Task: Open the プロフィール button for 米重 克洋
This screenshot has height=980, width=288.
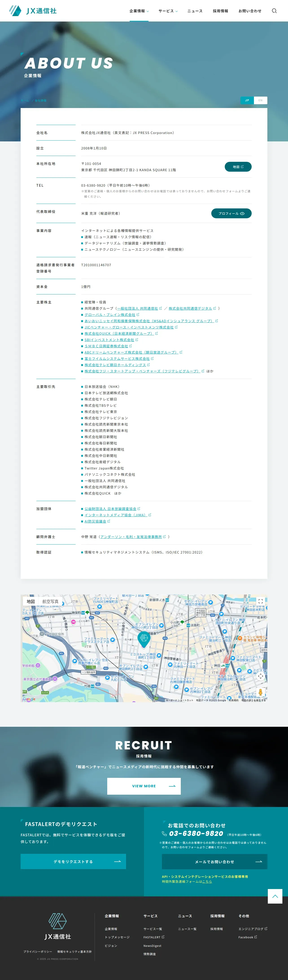Action: point(231,213)
